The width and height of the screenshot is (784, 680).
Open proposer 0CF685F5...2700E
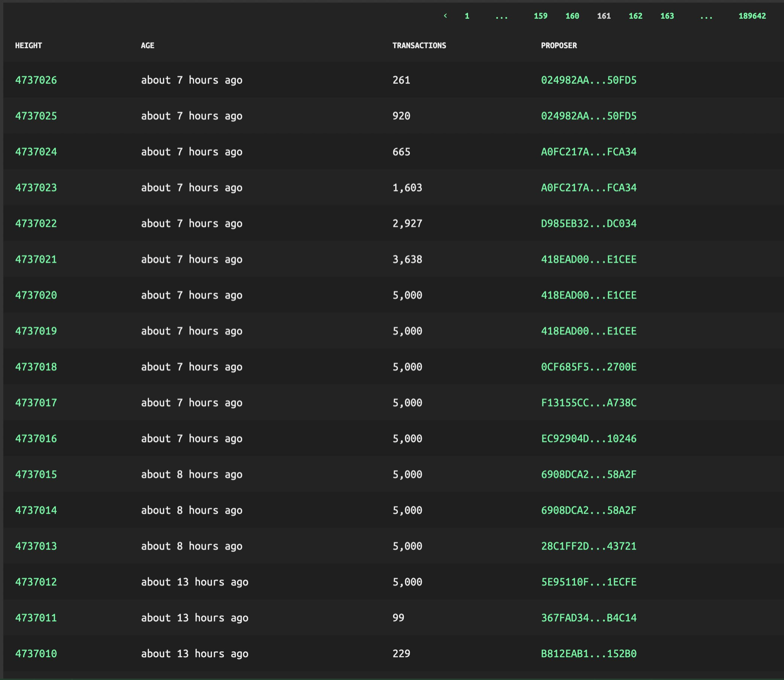[589, 367]
